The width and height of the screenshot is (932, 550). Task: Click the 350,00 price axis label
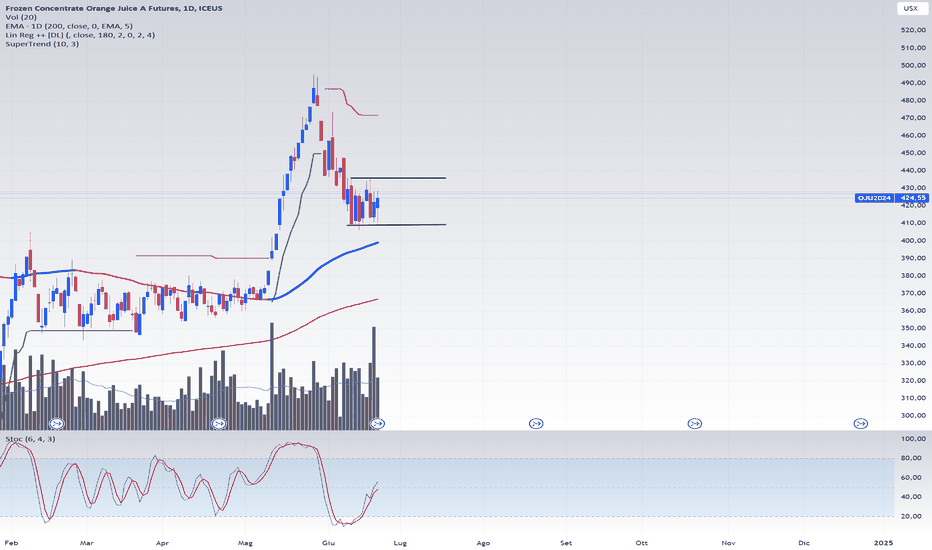(913, 328)
